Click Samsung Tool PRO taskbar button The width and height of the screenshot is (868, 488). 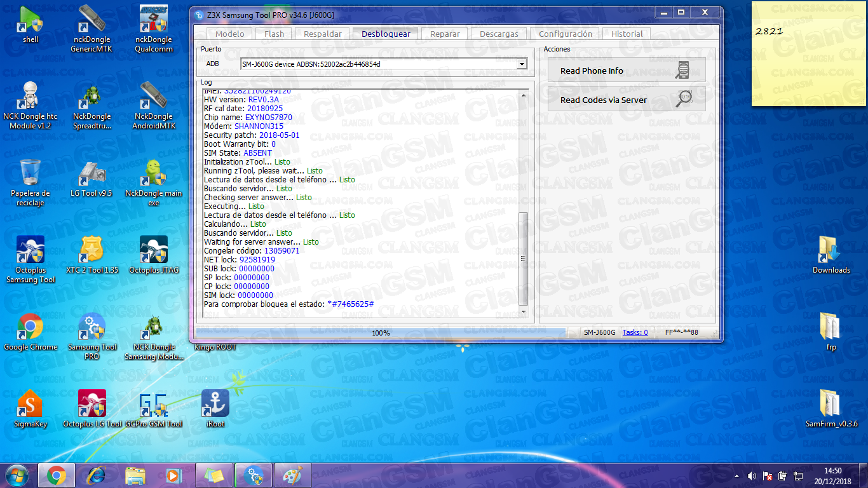[x=254, y=475]
